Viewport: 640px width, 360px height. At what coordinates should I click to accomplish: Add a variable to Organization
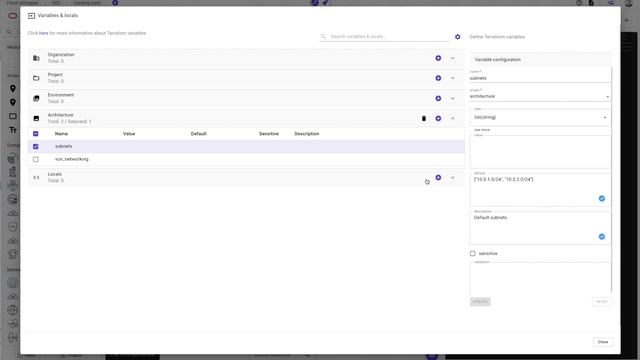(438, 58)
